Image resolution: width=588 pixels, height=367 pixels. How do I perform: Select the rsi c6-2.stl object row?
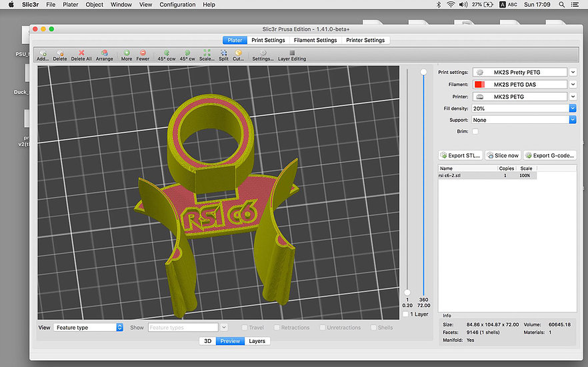tap(487, 176)
